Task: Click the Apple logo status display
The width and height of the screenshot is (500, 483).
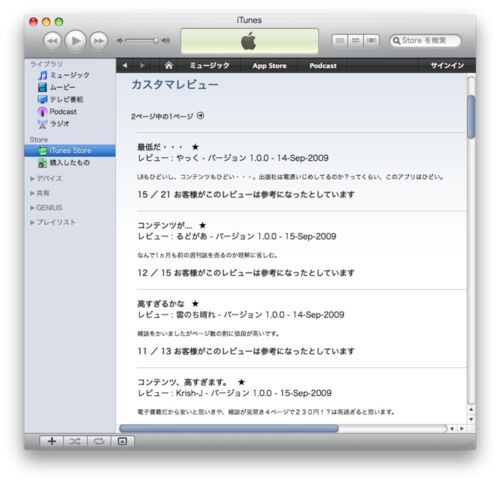Action: pyautogui.click(x=249, y=41)
